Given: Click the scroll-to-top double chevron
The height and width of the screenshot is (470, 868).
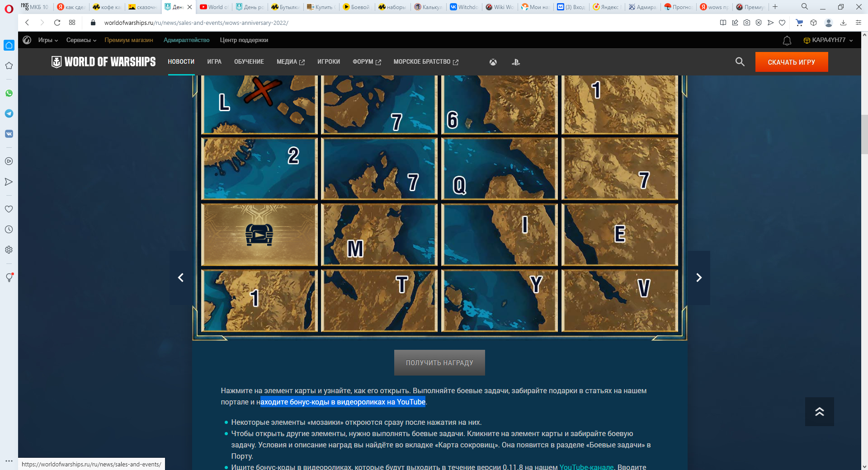Looking at the screenshot, I should coord(820,412).
